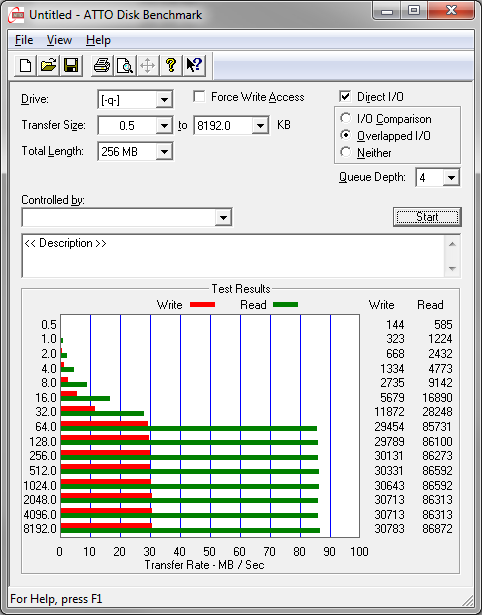Click the window resize grip at corner
The width and height of the screenshot is (482, 615).
pyautogui.click(x=467, y=600)
